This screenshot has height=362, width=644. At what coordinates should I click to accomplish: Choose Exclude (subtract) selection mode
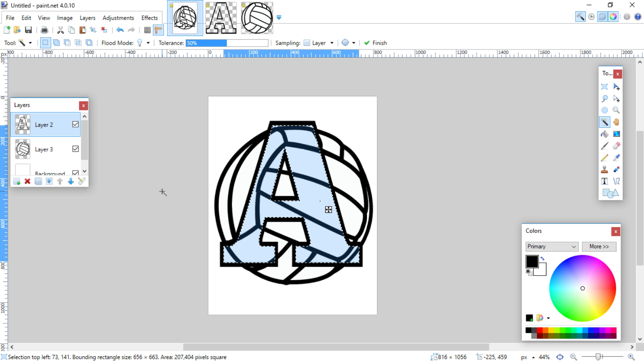coord(67,43)
